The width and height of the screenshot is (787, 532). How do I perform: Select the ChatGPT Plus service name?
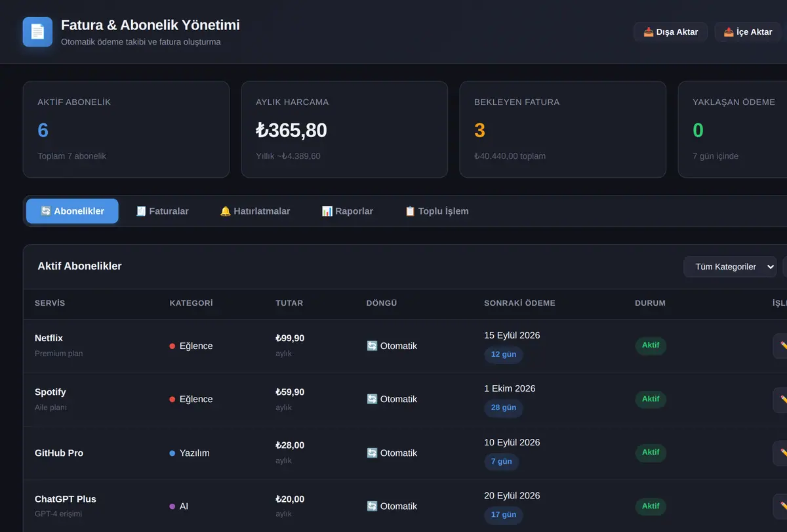[66, 499]
